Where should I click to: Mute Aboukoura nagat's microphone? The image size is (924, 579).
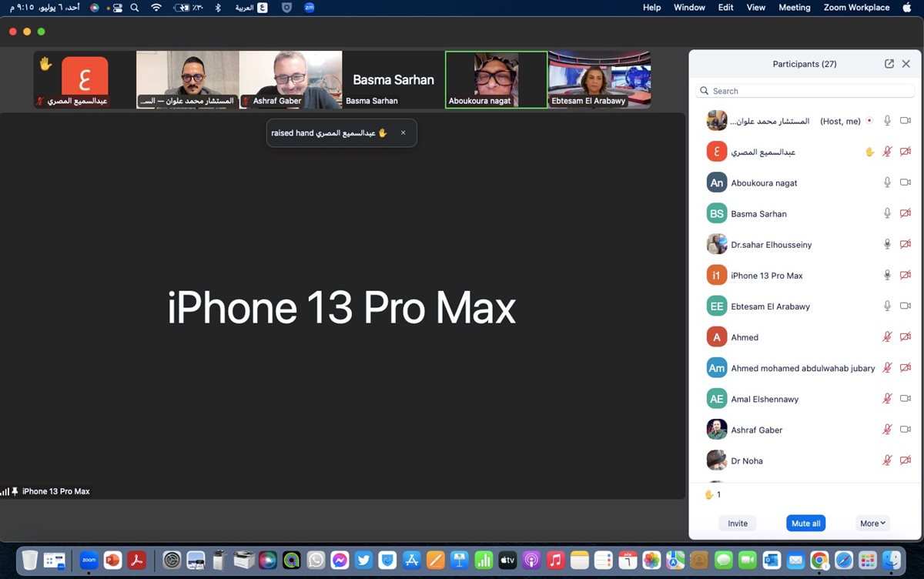(887, 182)
